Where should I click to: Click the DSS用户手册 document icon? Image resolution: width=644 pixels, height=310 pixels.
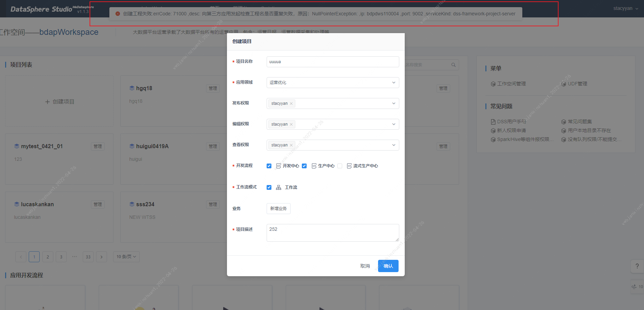click(493, 122)
